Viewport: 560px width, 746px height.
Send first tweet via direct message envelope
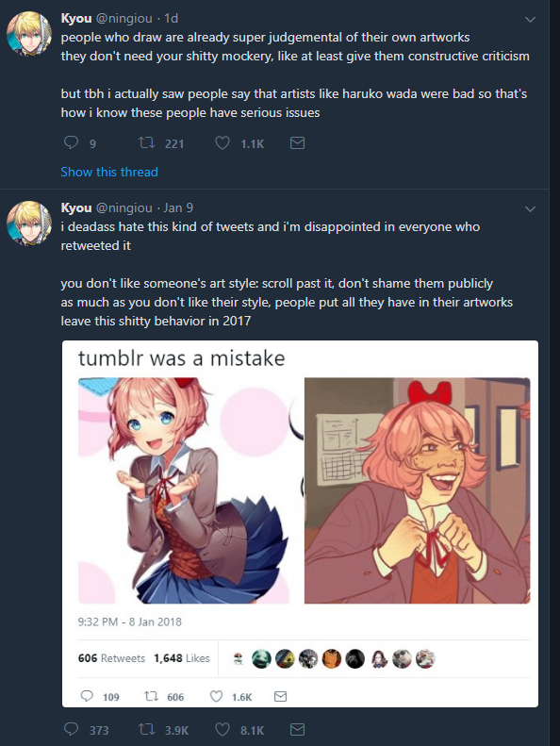tap(297, 142)
